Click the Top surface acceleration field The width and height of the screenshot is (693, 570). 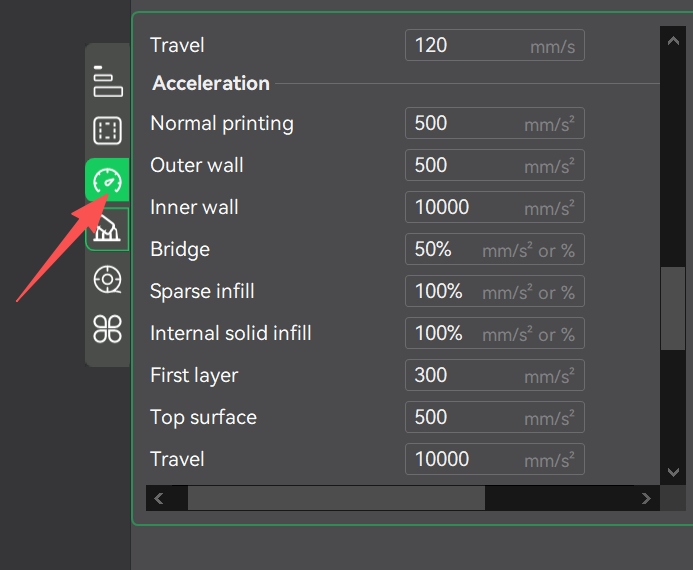(x=464, y=418)
